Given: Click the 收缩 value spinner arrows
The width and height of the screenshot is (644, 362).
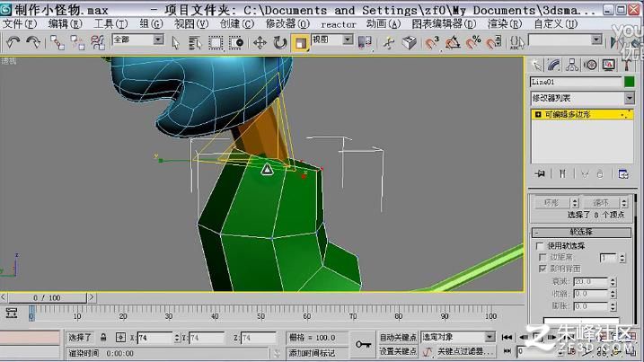Looking at the screenshot, I should click(x=613, y=295).
